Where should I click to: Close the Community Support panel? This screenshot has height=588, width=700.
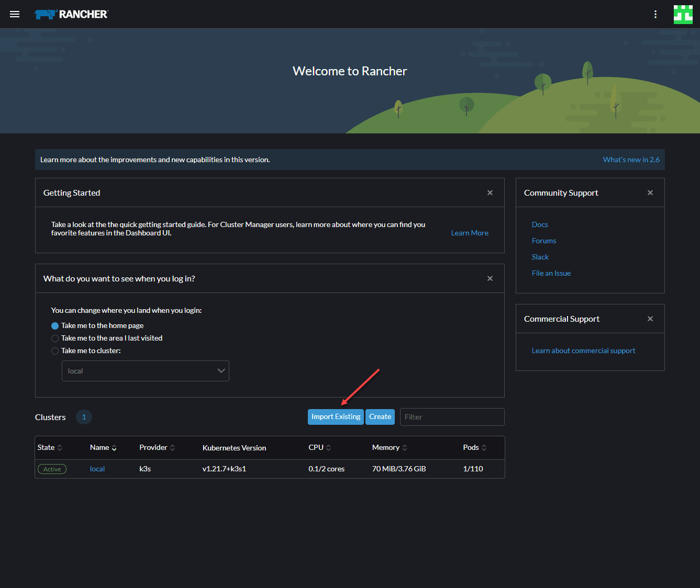coord(650,193)
